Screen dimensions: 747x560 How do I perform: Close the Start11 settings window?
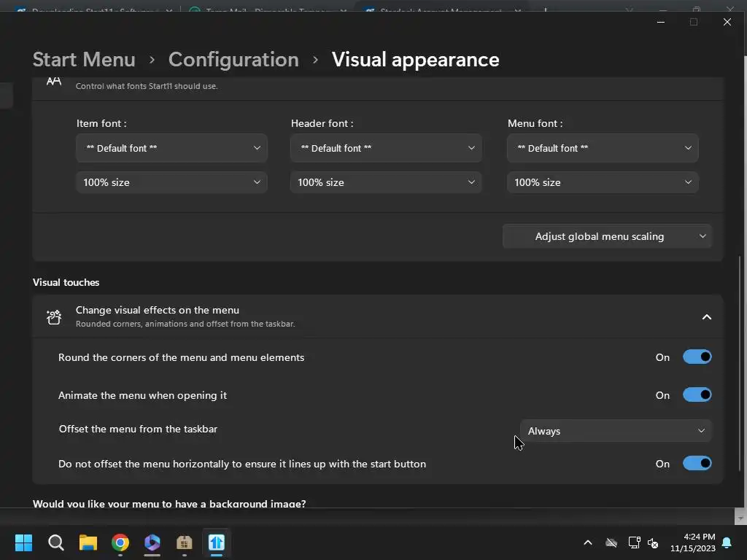(727, 22)
